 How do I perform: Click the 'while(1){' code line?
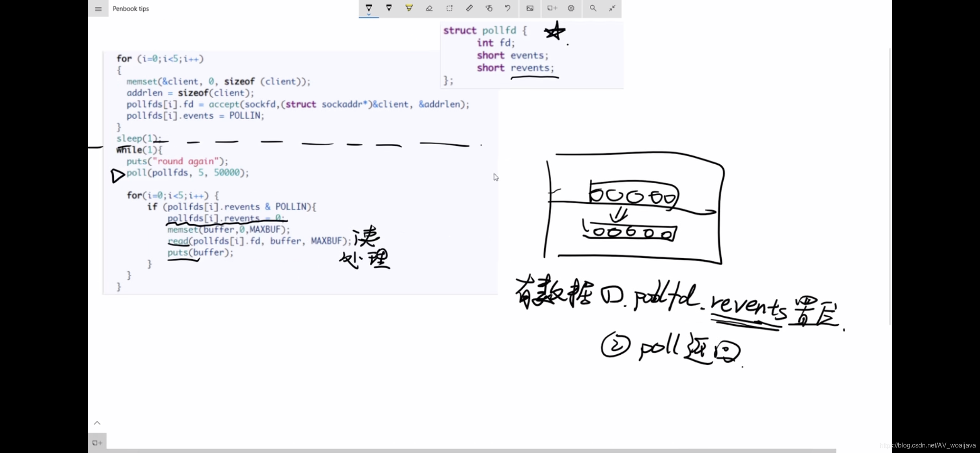click(x=139, y=150)
